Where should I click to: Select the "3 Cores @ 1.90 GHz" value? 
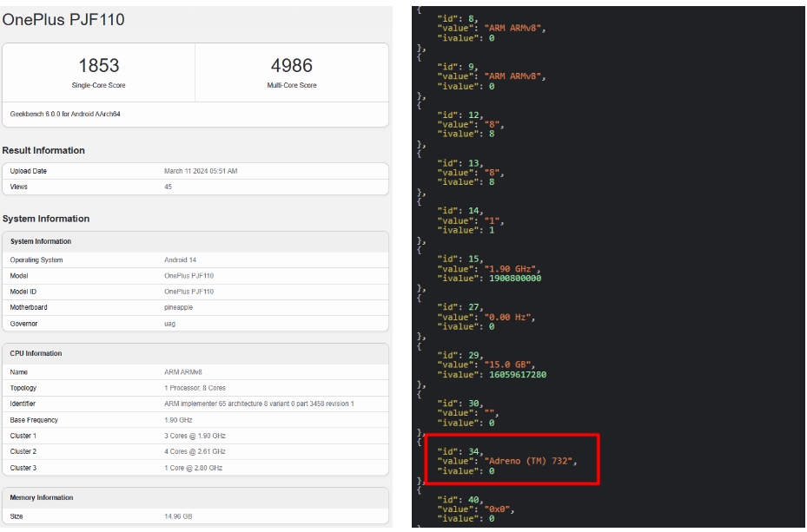tap(195, 436)
